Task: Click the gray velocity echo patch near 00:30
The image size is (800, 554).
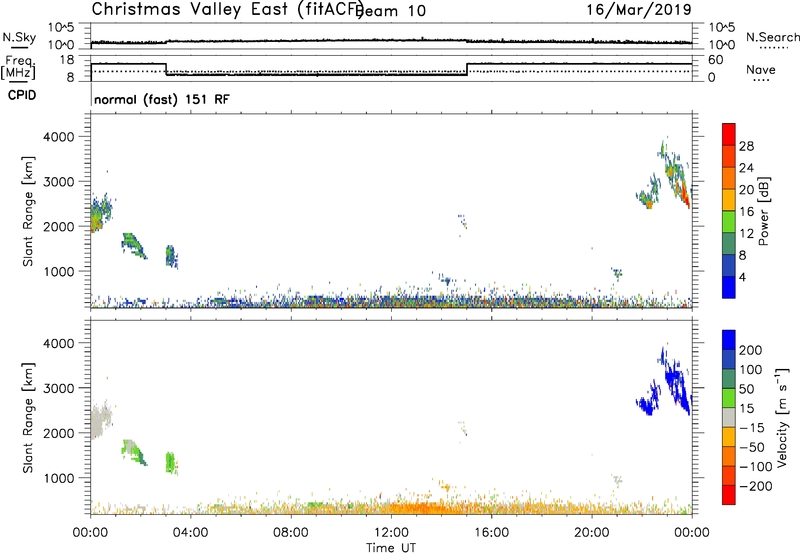Action: tap(100, 419)
